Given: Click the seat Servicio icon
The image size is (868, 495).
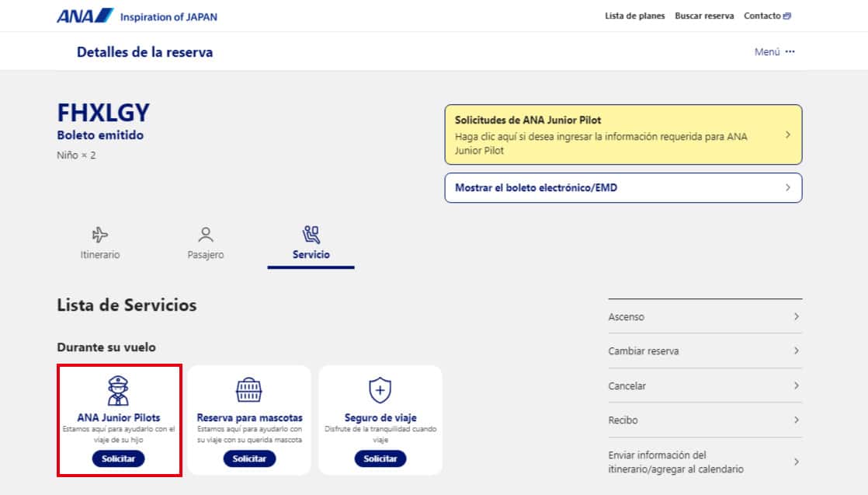Looking at the screenshot, I should (311, 234).
